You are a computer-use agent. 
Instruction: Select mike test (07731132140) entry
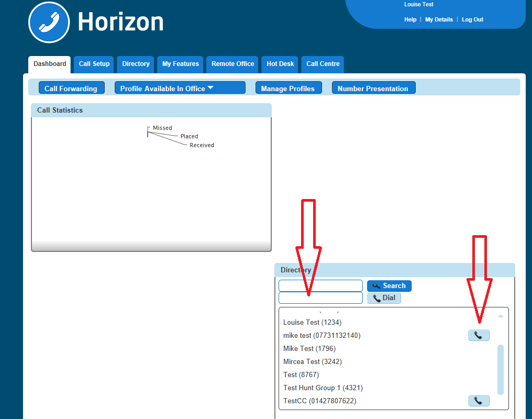click(x=322, y=335)
